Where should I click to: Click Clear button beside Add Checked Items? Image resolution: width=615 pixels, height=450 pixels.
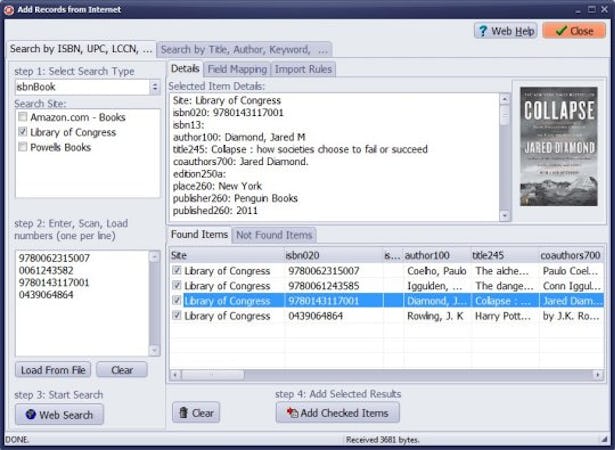point(196,413)
